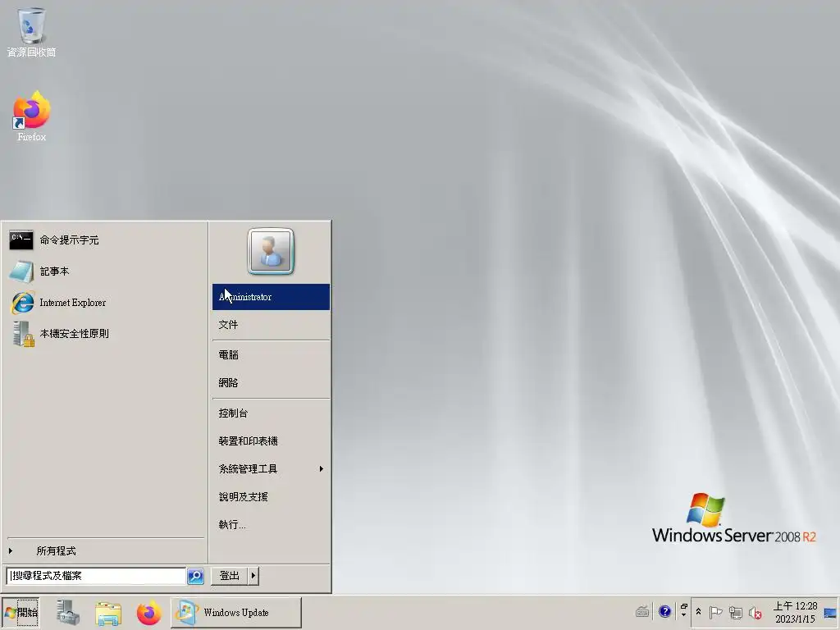Open Action Center flag icon
Screen dimensions: 840x630
pyautogui.click(x=715, y=612)
